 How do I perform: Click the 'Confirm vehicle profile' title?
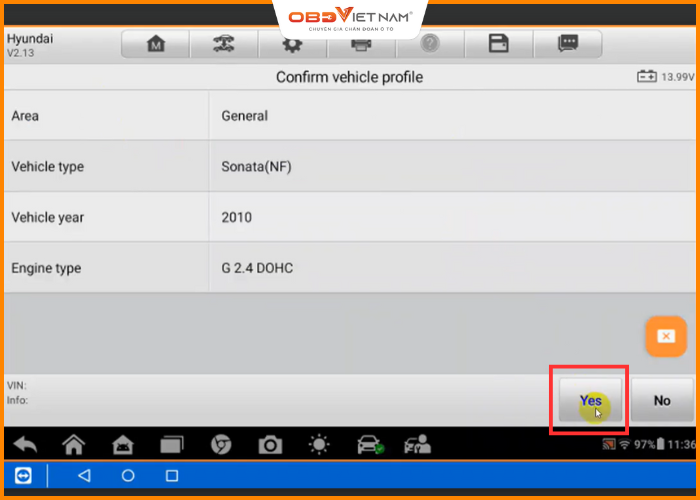pos(350,77)
